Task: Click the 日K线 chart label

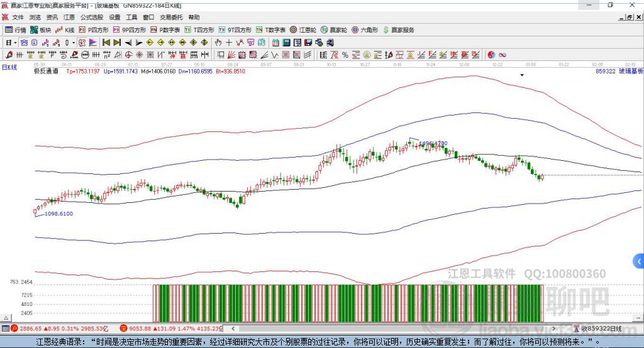Action: [9, 67]
